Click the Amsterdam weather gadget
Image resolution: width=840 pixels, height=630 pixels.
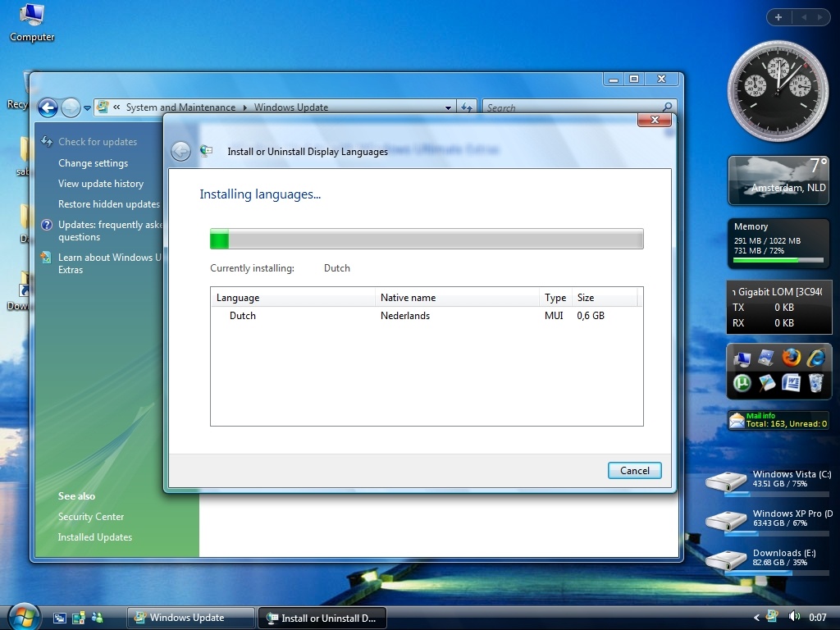coord(778,180)
